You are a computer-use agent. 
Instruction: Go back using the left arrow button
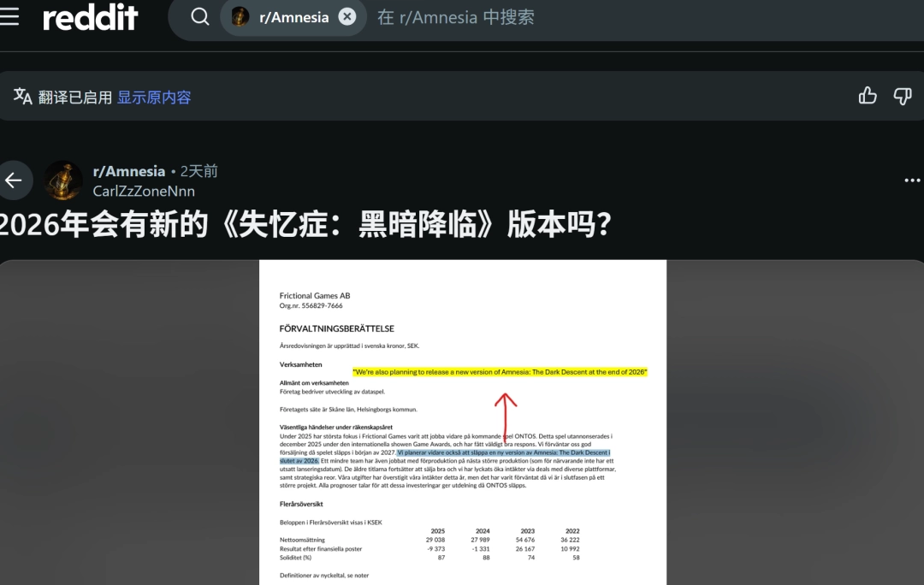pyautogui.click(x=14, y=180)
